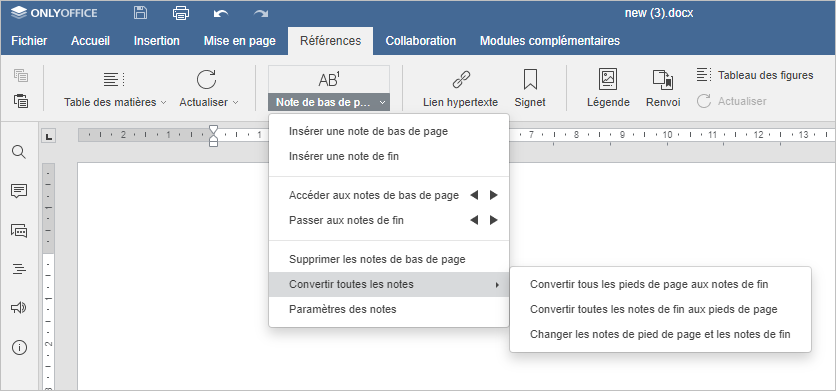Switch to the Insertion tab
Screen dimensions: 836x391
click(x=156, y=41)
